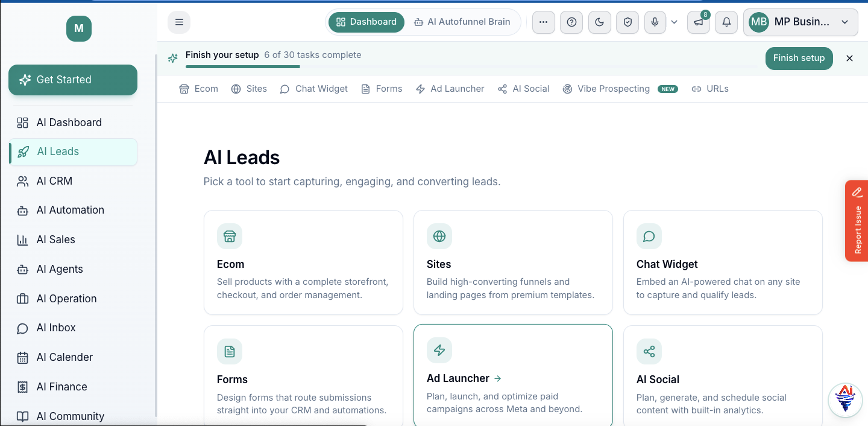Open the AI assistant floating logo
This screenshot has height=426, width=868.
[845, 399]
